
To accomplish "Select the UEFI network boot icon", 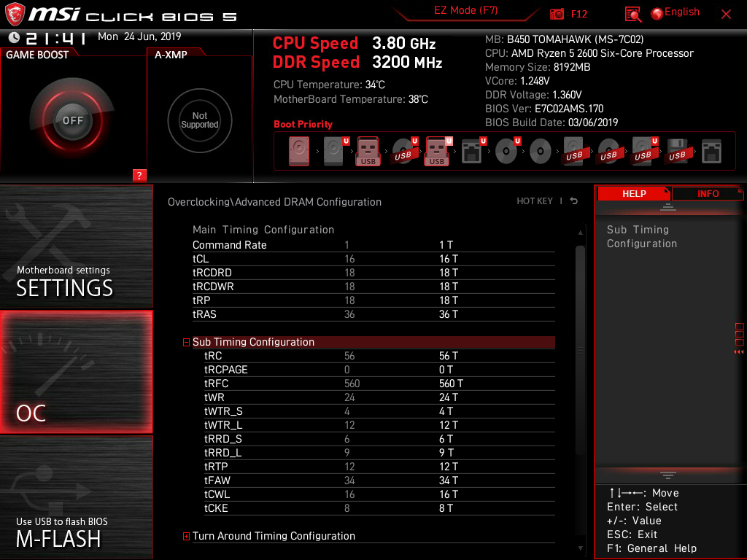I will tap(473, 152).
